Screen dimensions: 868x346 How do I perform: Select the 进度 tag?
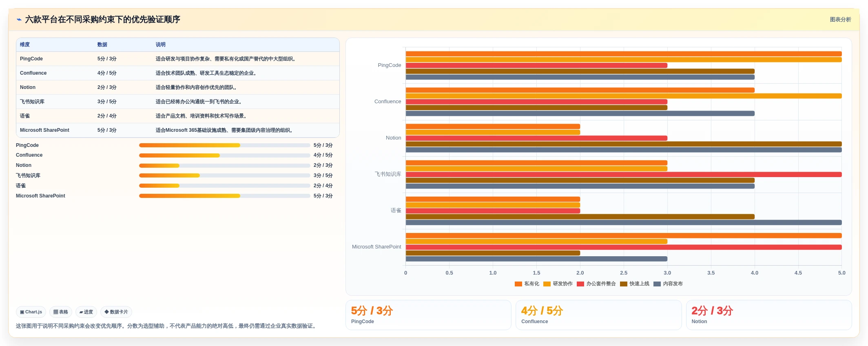[86, 312]
